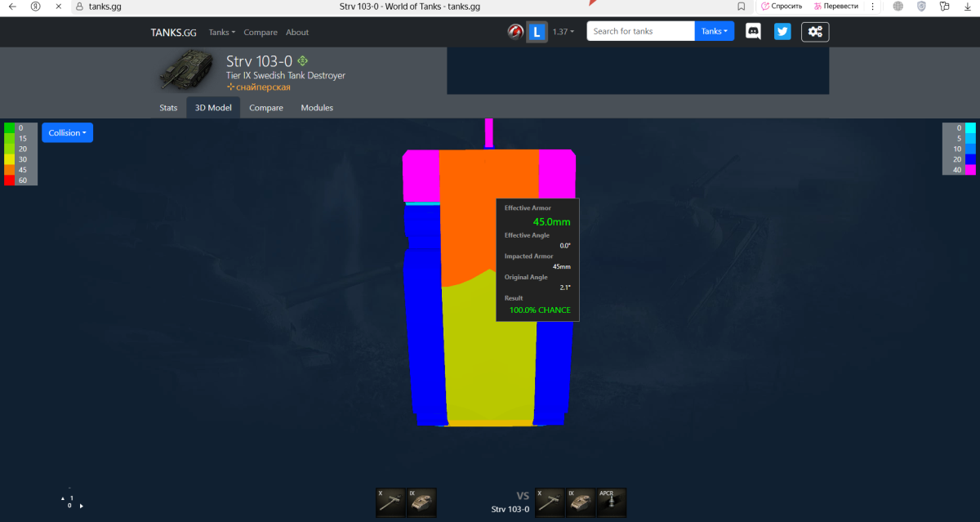Open the three-dot page options menu
Viewport: 980px width, 522px height.
coord(871,6)
